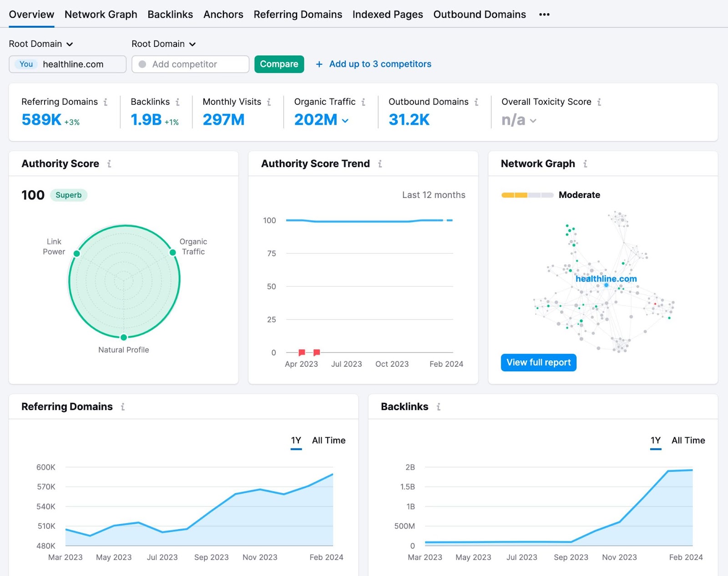This screenshot has height=576, width=728.
Task: Expand the left Root Domain dropdown
Action: [41, 44]
